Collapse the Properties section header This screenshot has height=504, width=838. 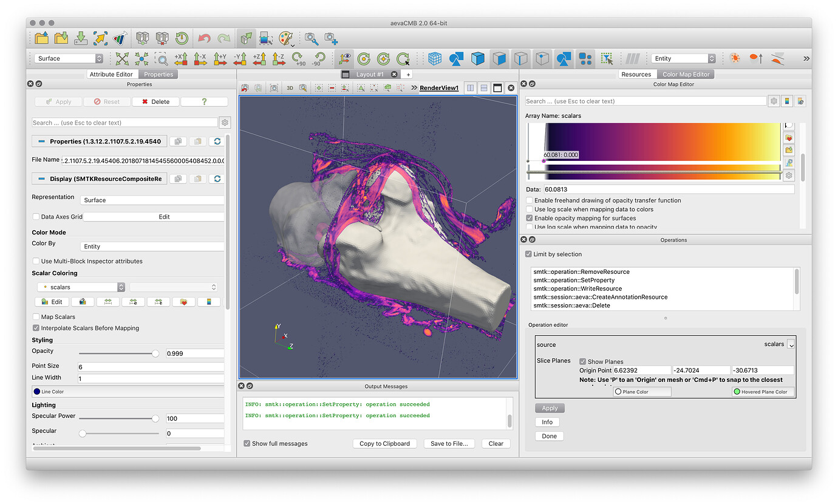[99, 141]
